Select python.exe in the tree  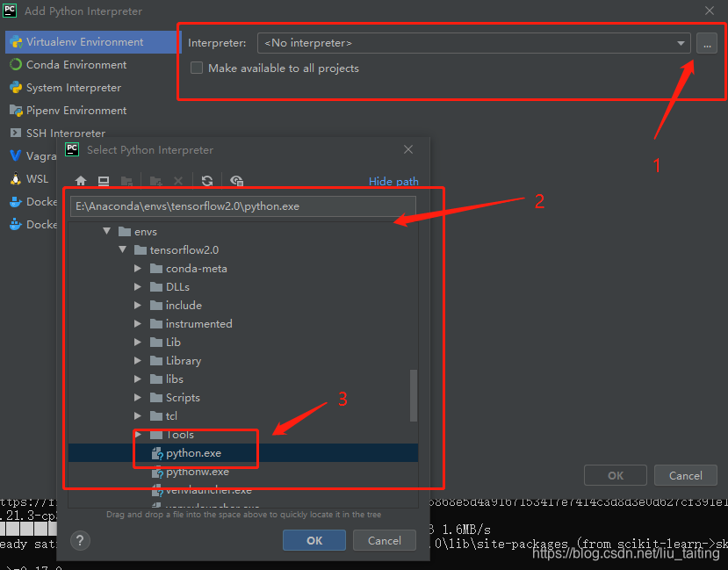pyautogui.click(x=243, y=453)
